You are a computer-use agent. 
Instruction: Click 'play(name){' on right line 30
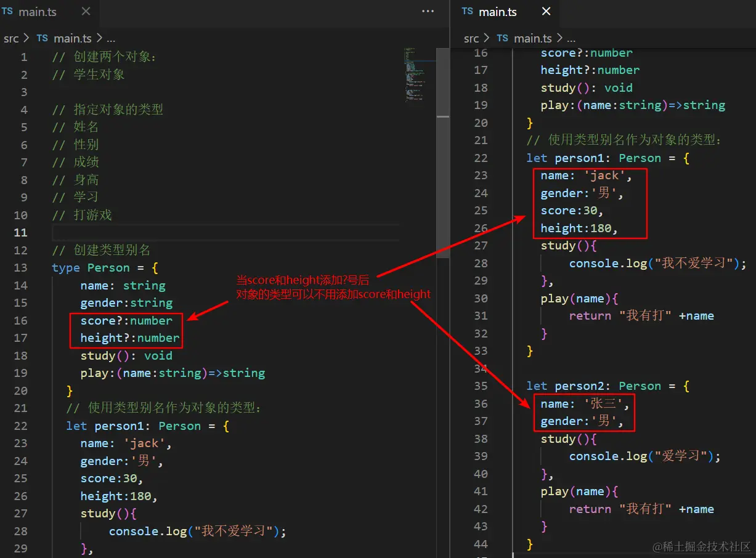579,299
